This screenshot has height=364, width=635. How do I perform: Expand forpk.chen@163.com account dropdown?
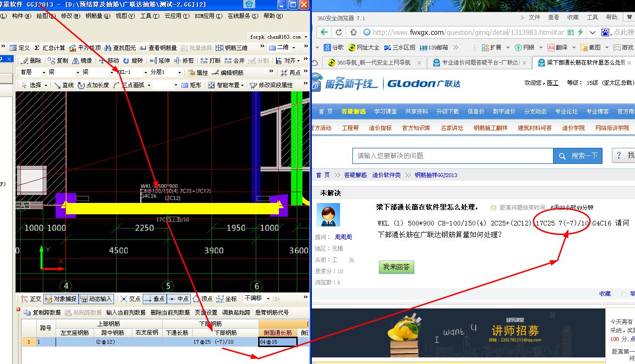click(306, 37)
